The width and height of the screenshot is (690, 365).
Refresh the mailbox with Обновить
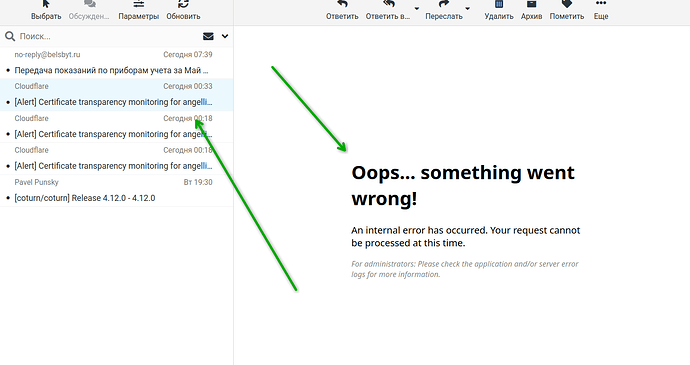point(183,10)
